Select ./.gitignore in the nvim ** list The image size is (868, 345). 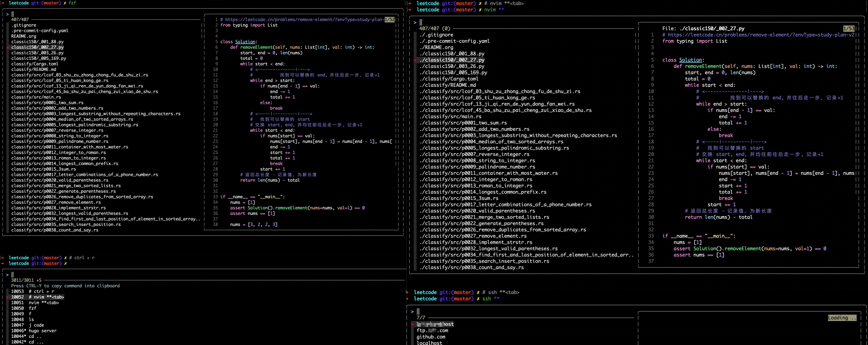click(x=436, y=35)
